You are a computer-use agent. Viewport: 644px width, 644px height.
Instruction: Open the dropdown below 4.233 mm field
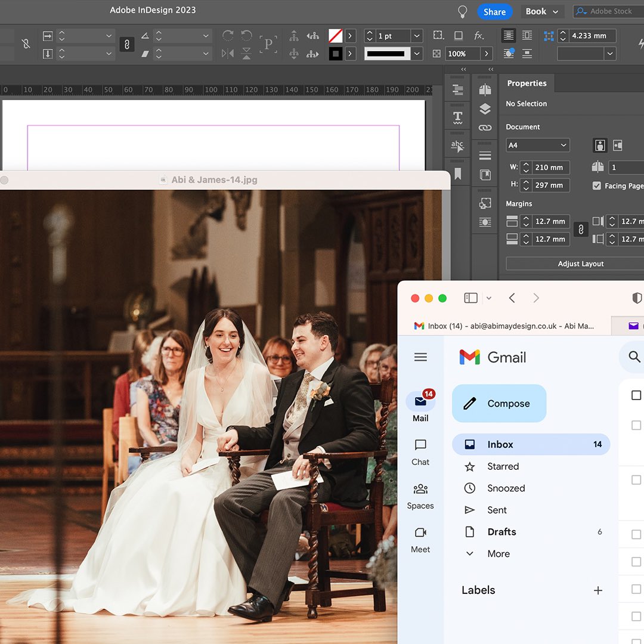pos(610,54)
